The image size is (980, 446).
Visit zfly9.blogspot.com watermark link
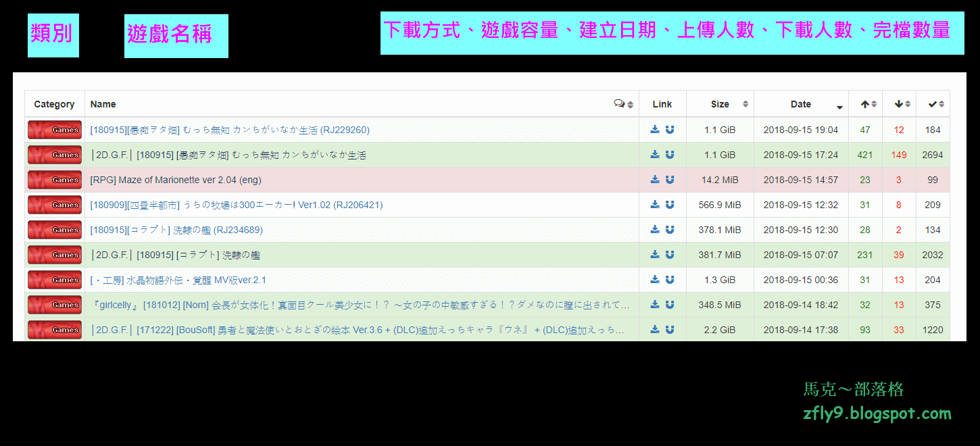click(876, 413)
